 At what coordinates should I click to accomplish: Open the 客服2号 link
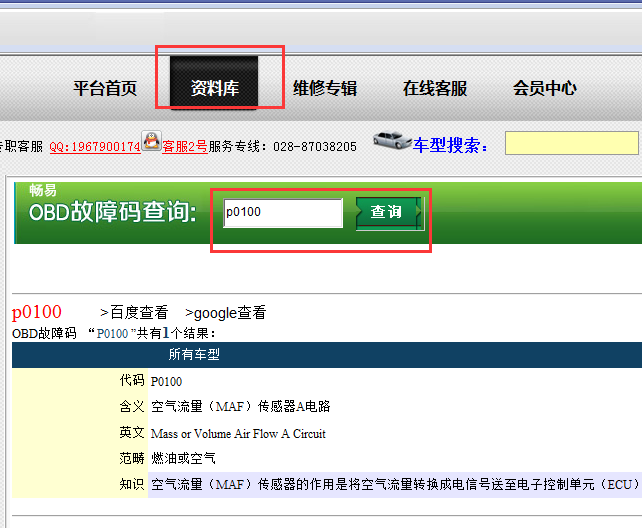pos(185,146)
